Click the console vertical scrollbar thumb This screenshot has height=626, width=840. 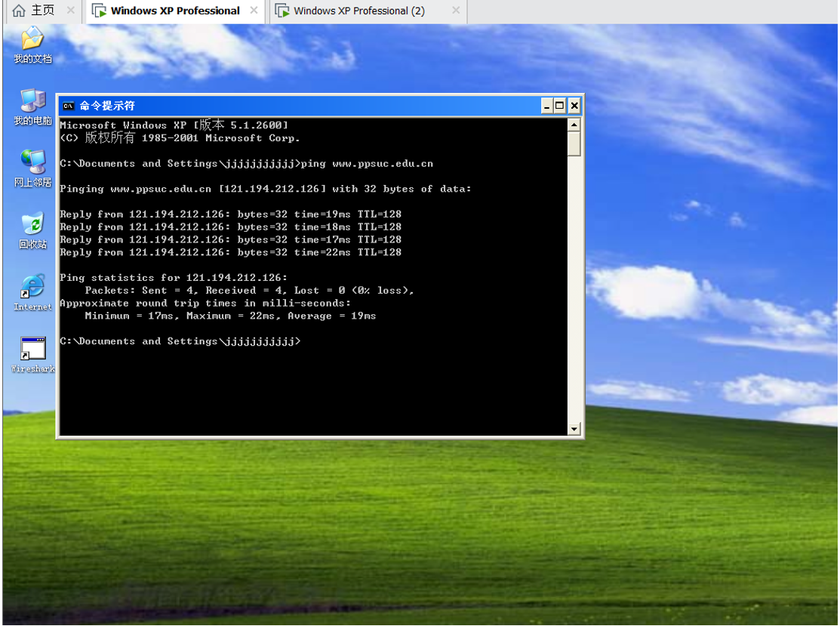click(574, 143)
